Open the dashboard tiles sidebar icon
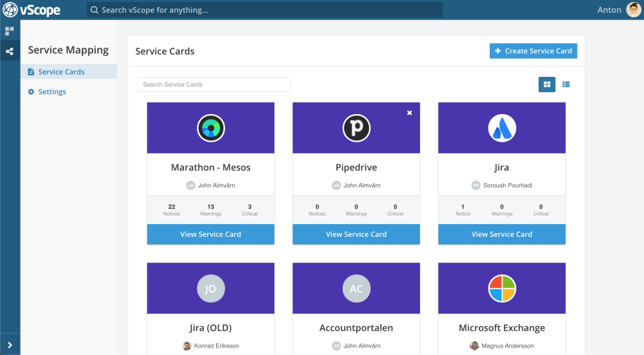This screenshot has width=644, height=355. coord(9,31)
